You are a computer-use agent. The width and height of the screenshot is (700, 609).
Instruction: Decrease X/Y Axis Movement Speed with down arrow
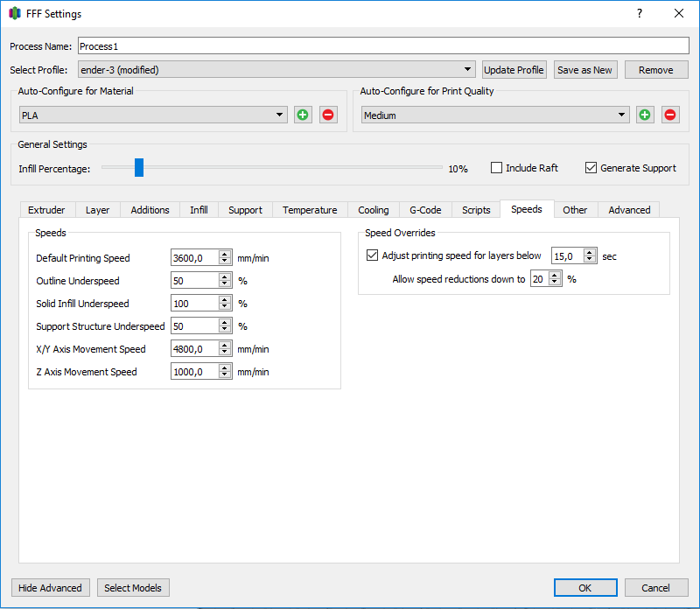[x=225, y=353]
